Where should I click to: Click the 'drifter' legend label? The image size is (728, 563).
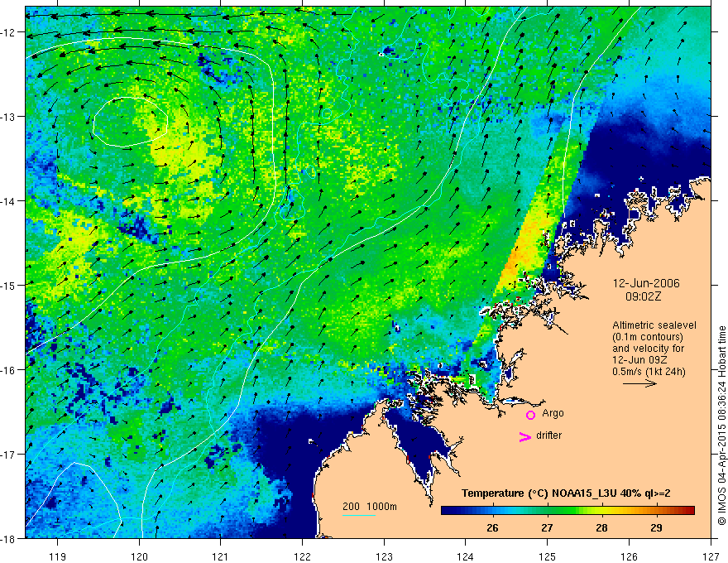tap(548, 435)
